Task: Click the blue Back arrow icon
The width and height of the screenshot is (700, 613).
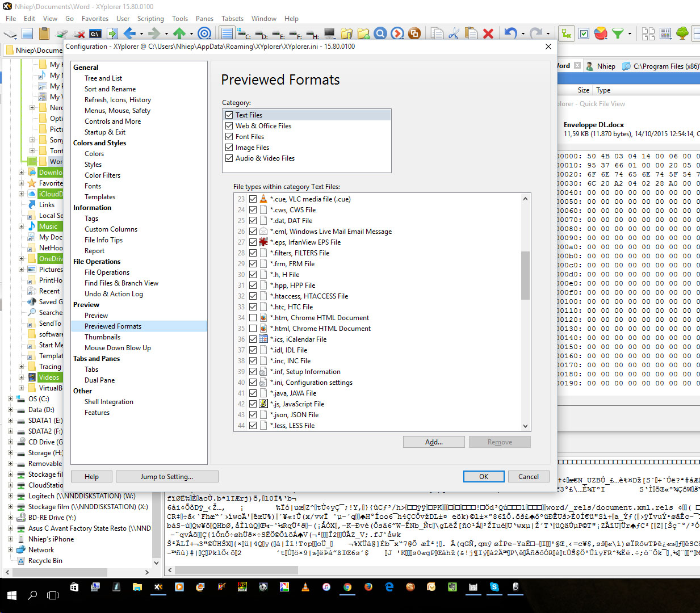Action: (x=129, y=33)
